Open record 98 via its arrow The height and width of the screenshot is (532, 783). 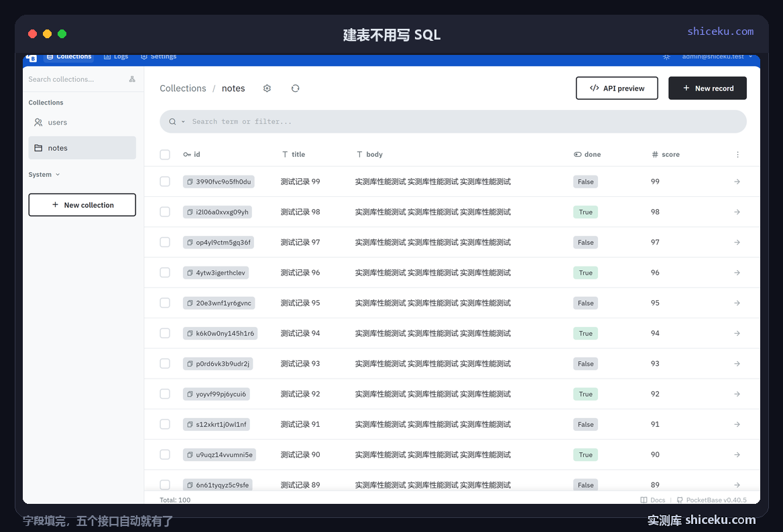pos(737,212)
